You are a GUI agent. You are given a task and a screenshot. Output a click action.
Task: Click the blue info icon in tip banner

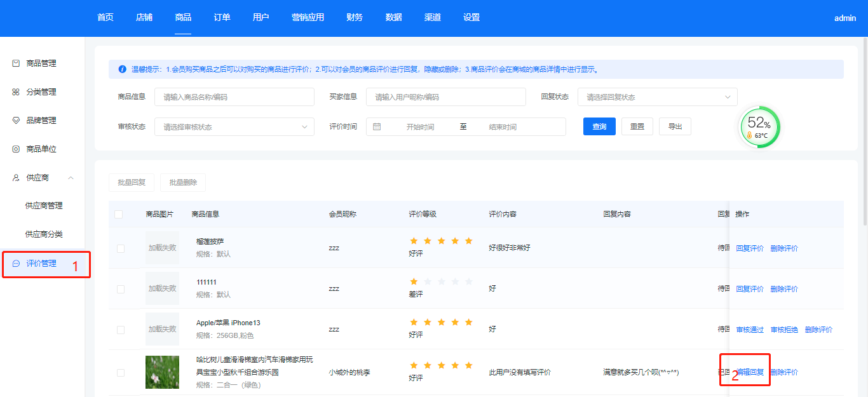122,69
